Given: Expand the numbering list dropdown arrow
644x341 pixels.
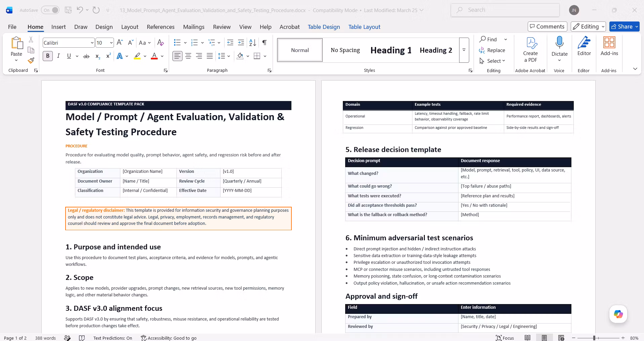Looking at the screenshot, I should click(202, 43).
